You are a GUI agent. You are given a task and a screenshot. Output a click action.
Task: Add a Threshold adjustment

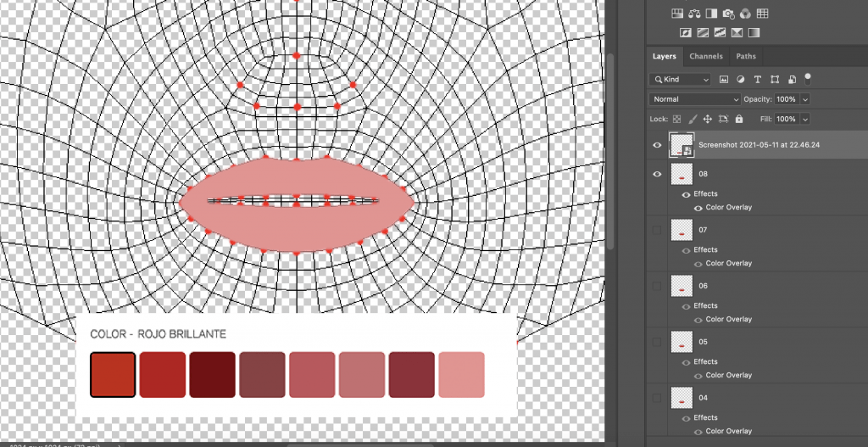coord(720,33)
